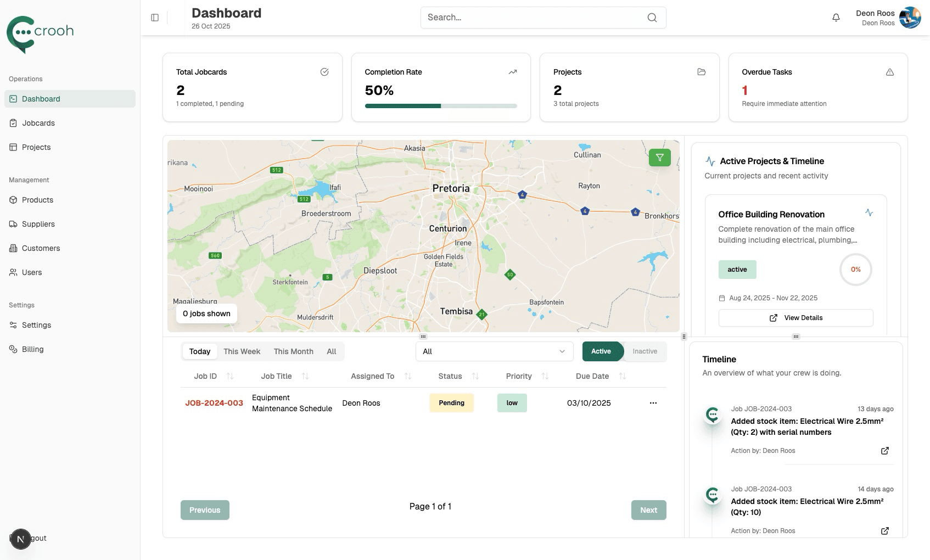Viewport: 930px width, 560px height.
Task: Open notifications bell
Action: [836, 18]
